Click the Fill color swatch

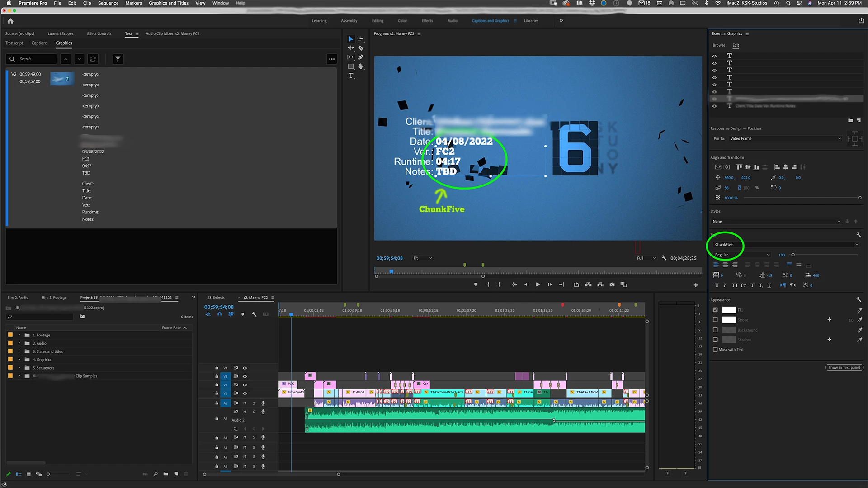point(729,310)
